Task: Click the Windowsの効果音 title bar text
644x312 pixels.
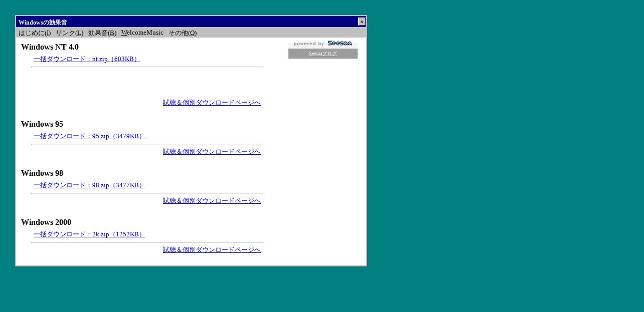Action: pyautogui.click(x=43, y=23)
